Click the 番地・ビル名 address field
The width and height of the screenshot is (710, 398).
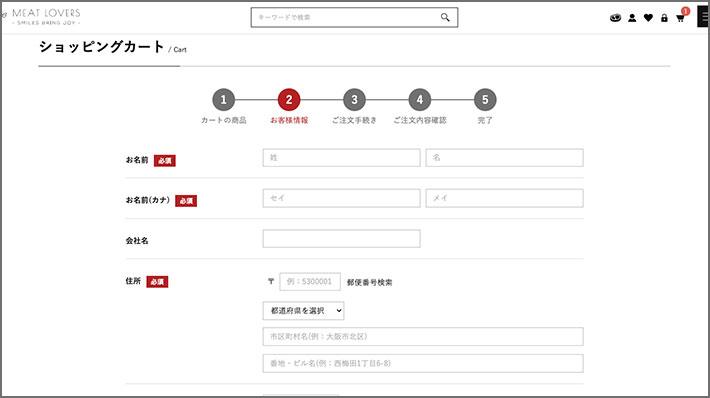click(423, 363)
